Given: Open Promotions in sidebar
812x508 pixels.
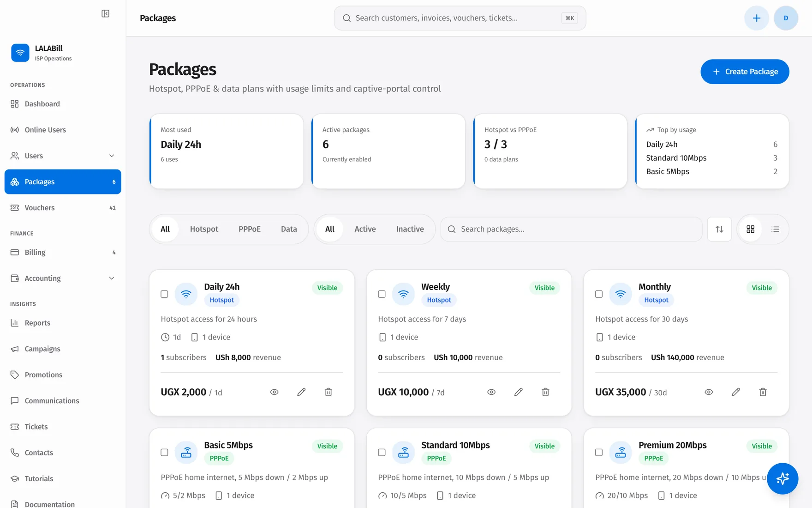Looking at the screenshot, I should (63, 375).
